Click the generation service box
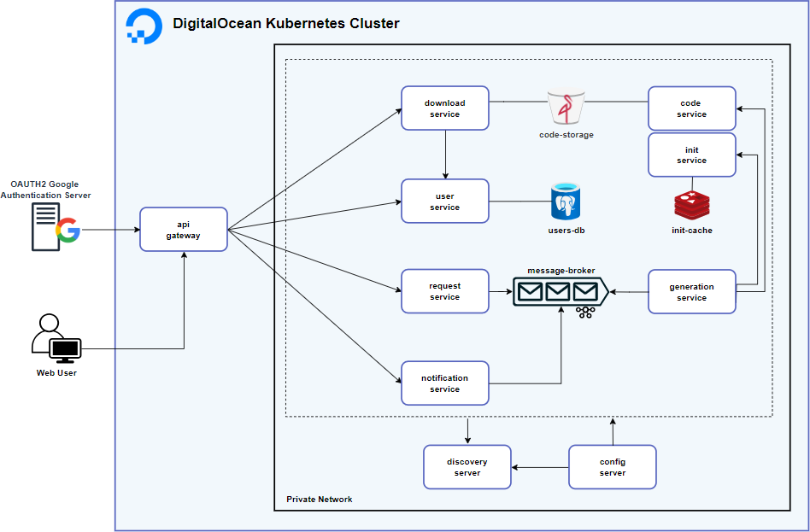Screen dimensions: 810x532 tap(691, 292)
